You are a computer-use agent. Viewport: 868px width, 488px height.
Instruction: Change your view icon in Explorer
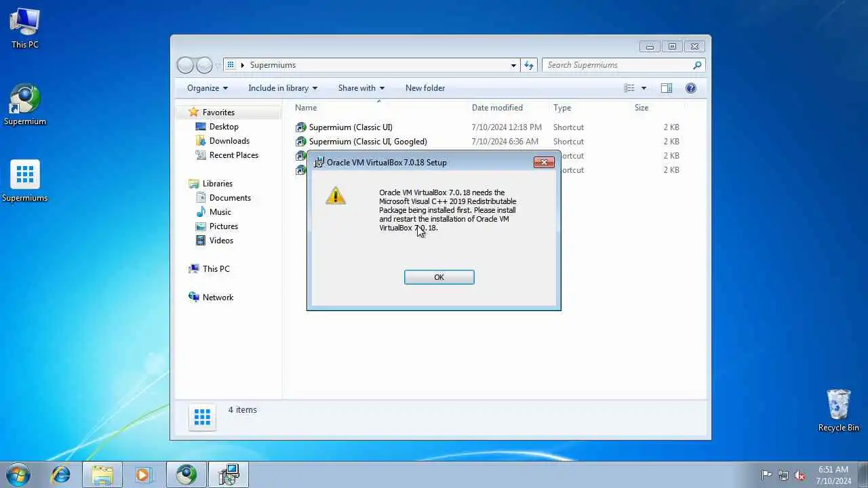tap(629, 88)
